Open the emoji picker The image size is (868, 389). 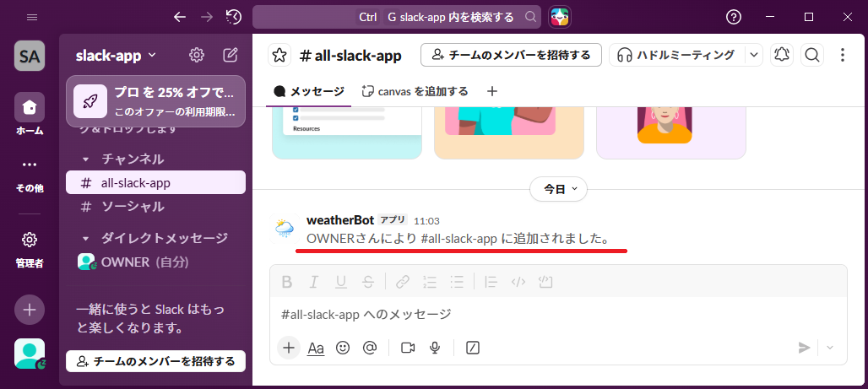[343, 348]
